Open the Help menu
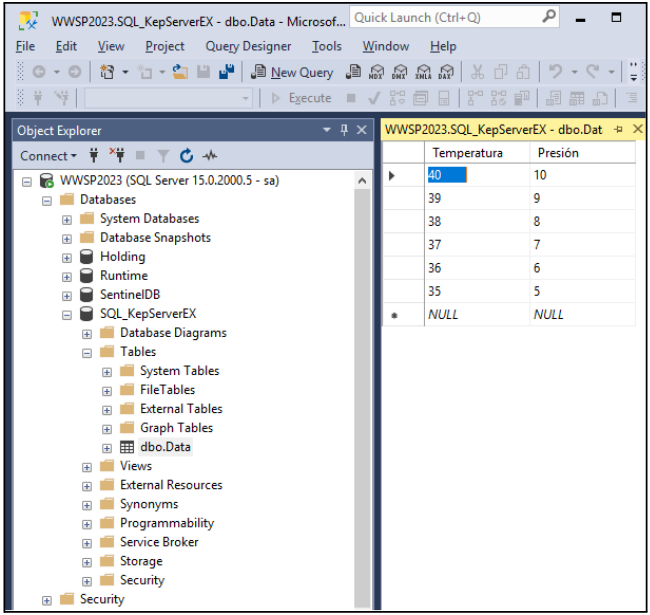The width and height of the screenshot is (650, 615). click(x=443, y=46)
